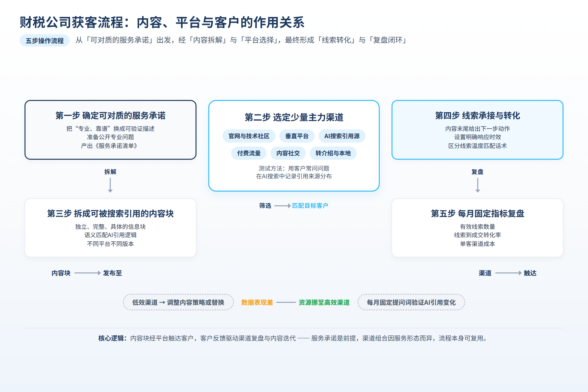
Task: Select the 付费流量 channel pill
Action: point(249,153)
